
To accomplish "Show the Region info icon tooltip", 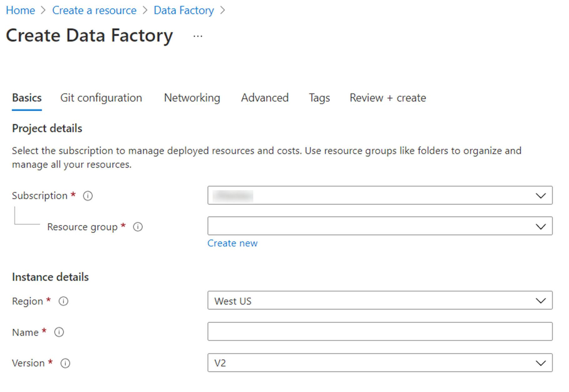I will 63,301.
